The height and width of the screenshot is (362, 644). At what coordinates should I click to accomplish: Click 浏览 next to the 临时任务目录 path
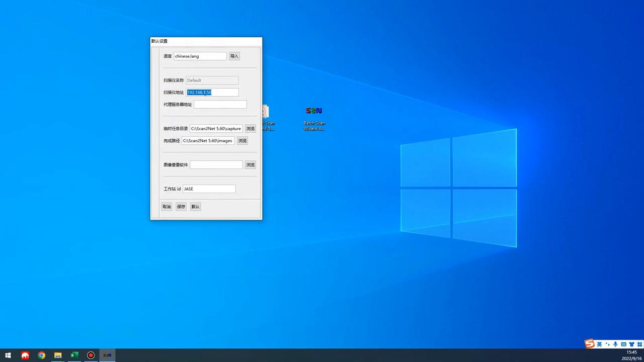250,129
